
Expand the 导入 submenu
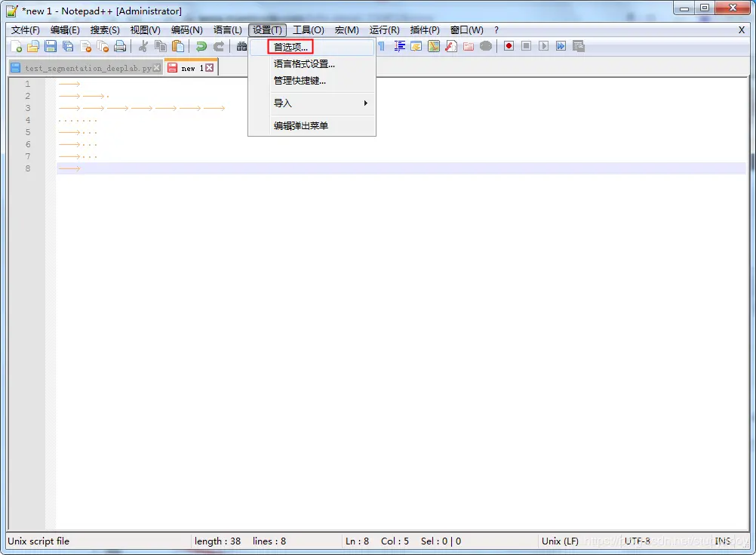(x=312, y=103)
